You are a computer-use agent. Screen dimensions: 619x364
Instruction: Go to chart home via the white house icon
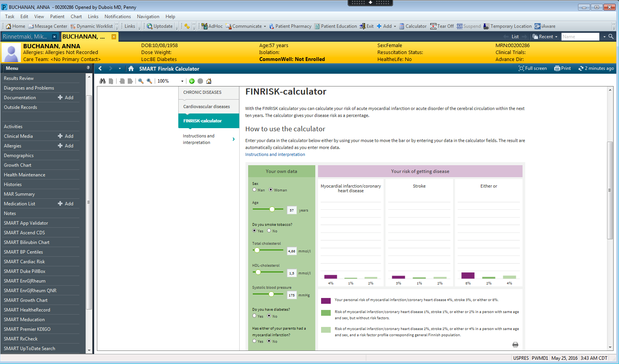131,68
